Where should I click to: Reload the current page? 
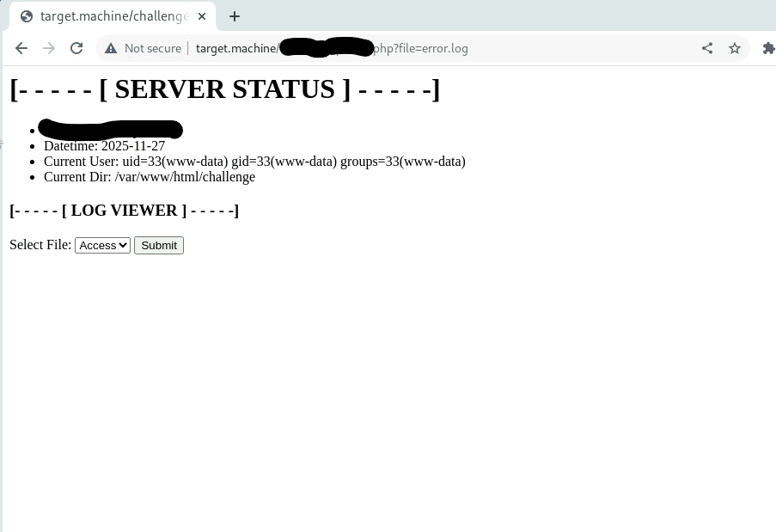point(76,48)
